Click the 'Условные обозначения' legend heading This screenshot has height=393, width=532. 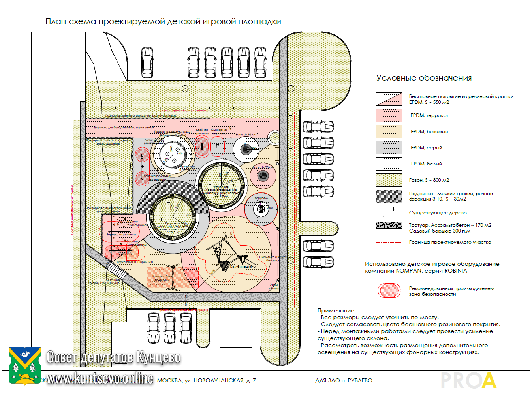(424, 78)
